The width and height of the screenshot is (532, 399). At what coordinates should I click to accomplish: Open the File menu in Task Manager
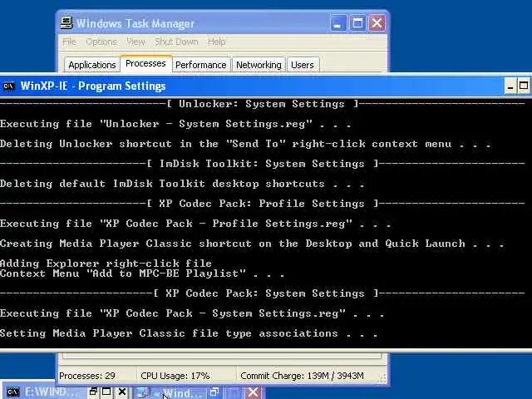coord(69,42)
